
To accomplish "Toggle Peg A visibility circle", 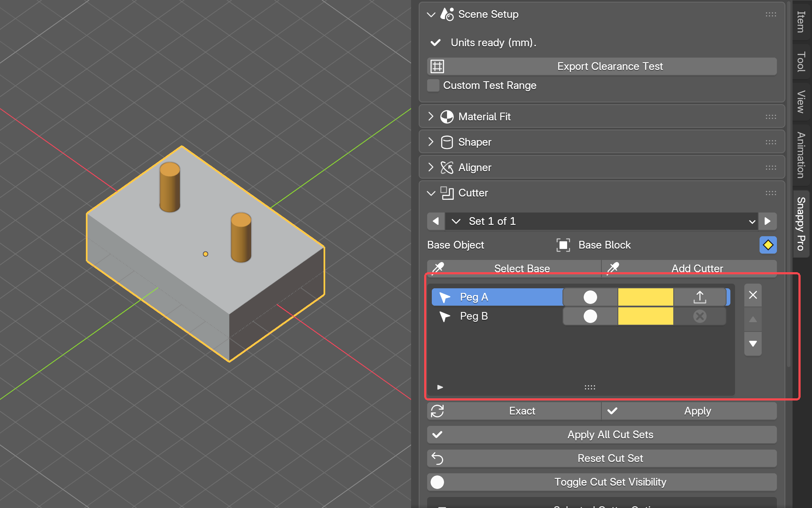I will tap(590, 297).
